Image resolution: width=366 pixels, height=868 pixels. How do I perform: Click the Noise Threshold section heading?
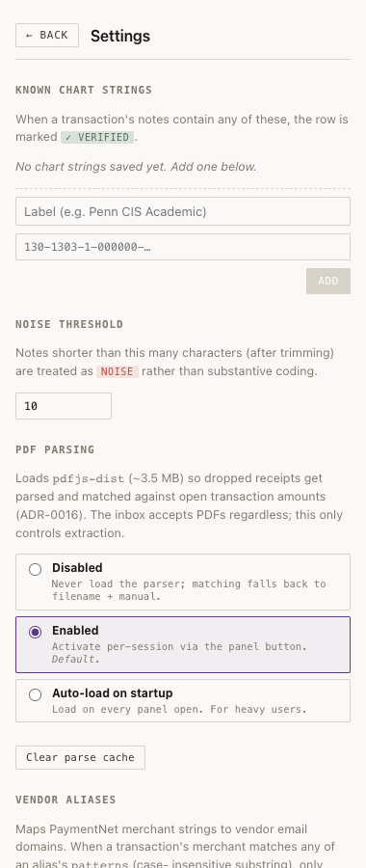69,324
